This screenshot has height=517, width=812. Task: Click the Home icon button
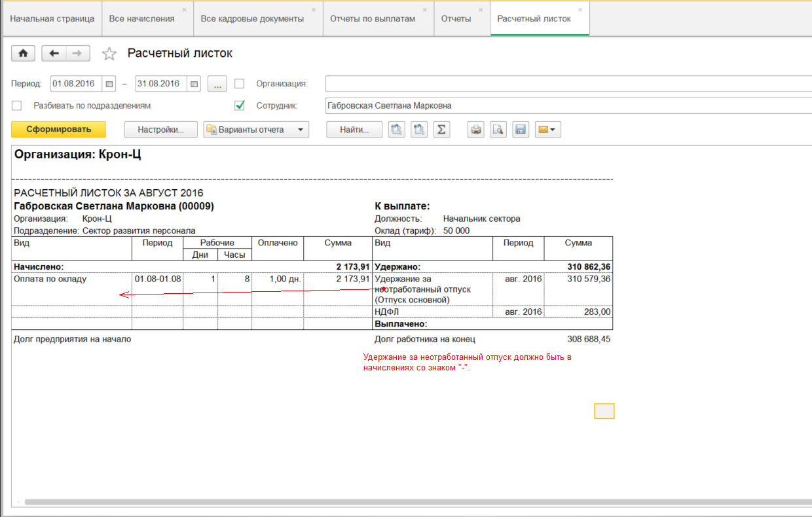(x=23, y=54)
